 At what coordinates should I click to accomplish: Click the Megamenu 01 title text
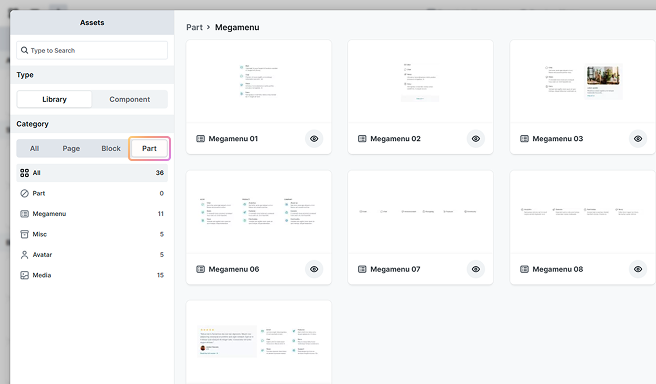coord(233,138)
